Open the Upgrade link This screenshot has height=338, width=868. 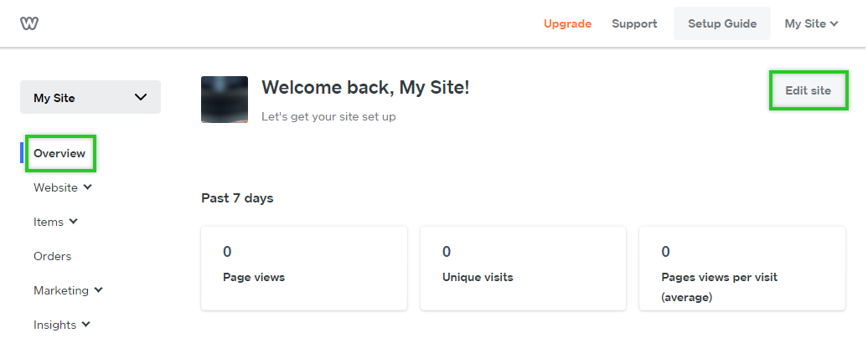point(567,23)
